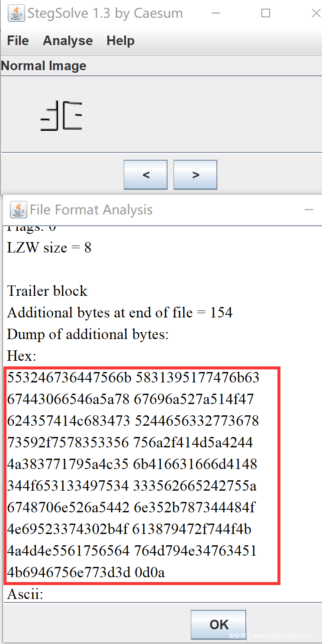This screenshot has width=322, height=644.
Task: Click hex value 6b416631666d4148
Action: [195, 464]
